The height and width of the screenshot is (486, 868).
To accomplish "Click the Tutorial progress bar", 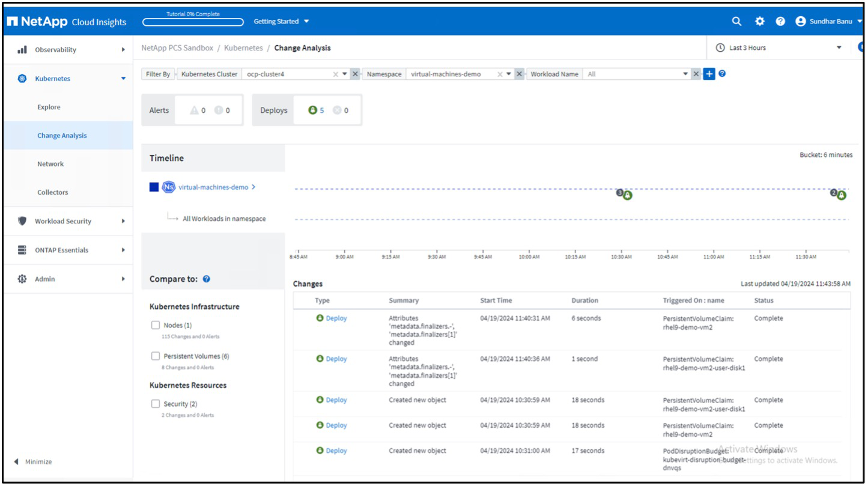I will pyautogui.click(x=193, y=22).
